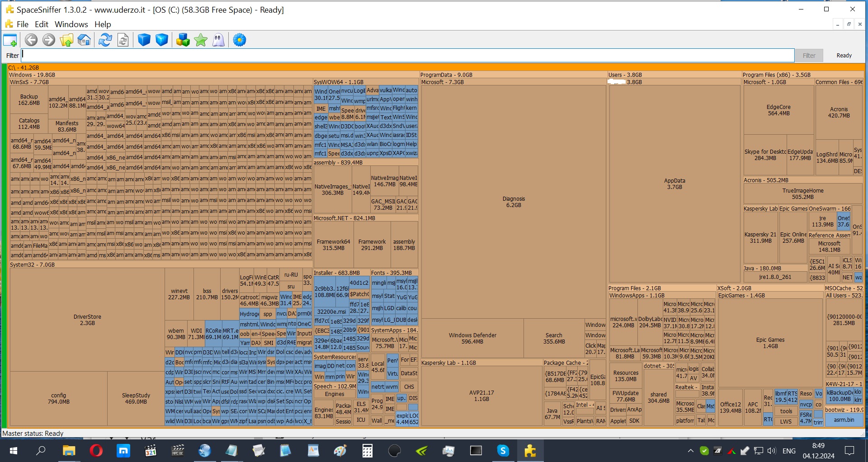
Task: Select the Backup 162.6MB block
Action: (x=29, y=100)
